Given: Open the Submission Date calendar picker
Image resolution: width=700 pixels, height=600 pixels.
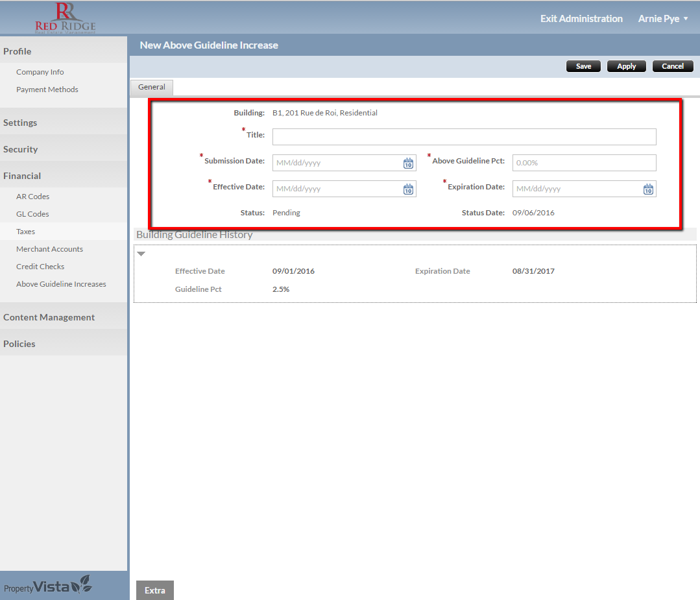Looking at the screenshot, I should tap(408, 163).
